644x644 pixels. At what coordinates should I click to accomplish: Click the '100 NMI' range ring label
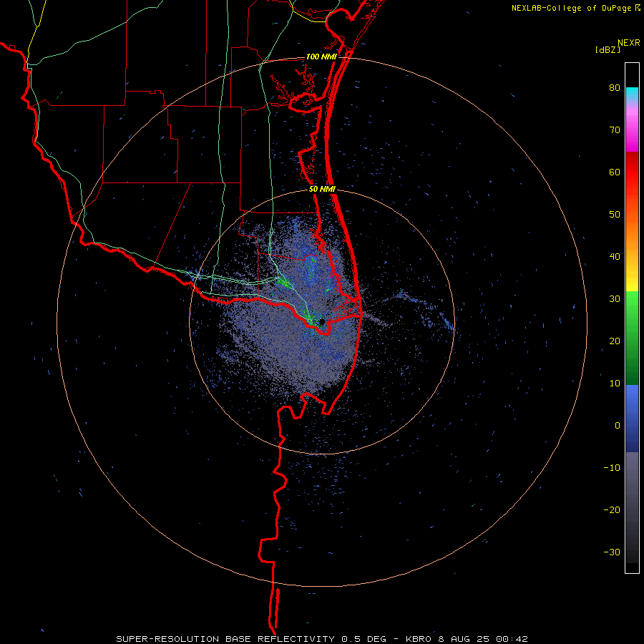pyautogui.click(x=321, y=57)
